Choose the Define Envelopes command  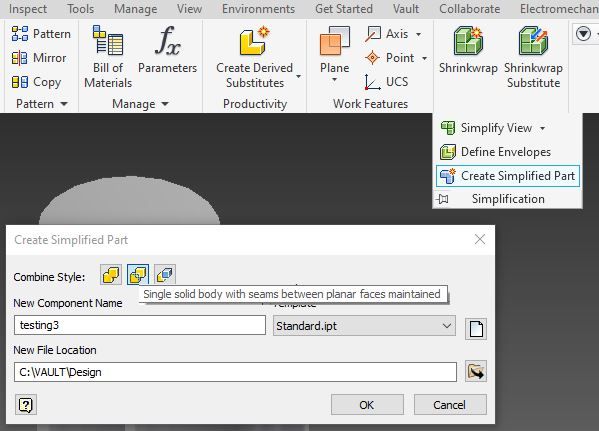click(x=495, y=152)
